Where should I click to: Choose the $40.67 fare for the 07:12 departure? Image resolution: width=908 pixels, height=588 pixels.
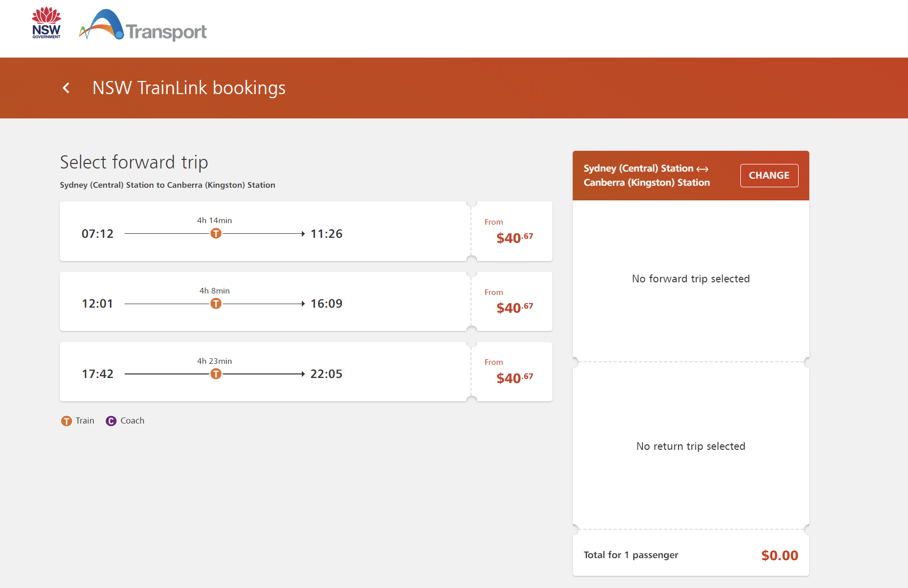coord(515,238)
